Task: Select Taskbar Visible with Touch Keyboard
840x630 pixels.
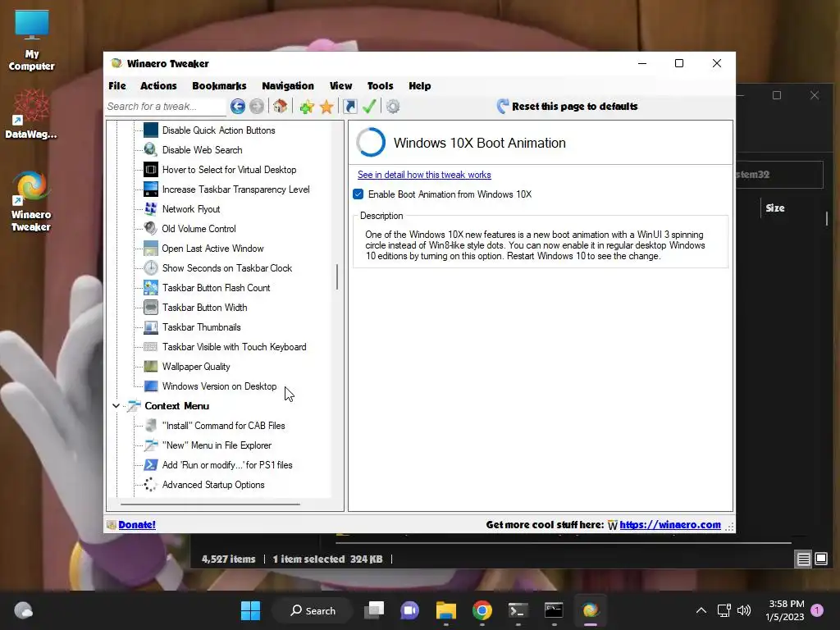Action: click(x=234, y=347)
